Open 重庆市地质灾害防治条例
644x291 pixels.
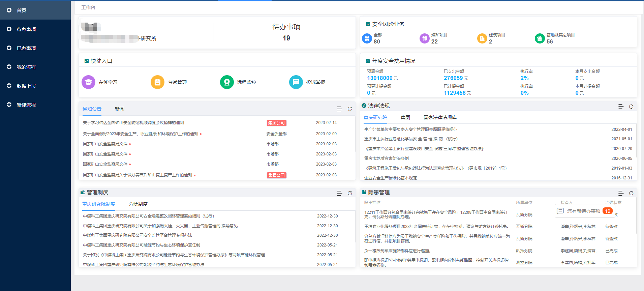[387, 158]
